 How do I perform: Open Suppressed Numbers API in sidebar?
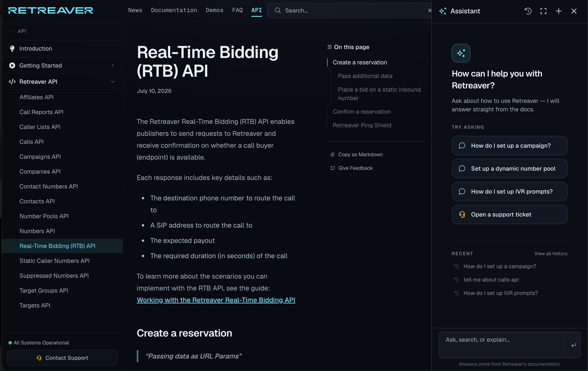pos(54,276)
